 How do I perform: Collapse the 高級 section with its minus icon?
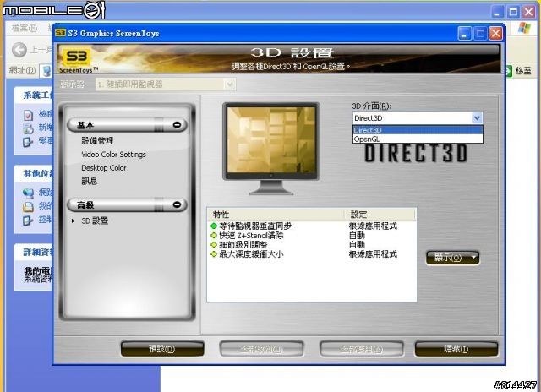coord(177,204)
